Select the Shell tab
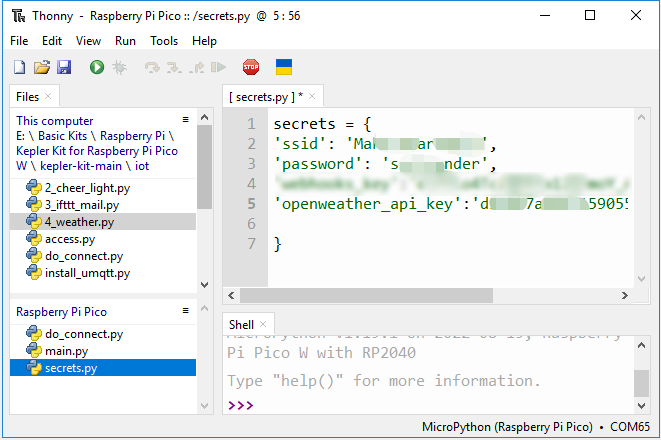 pos(241,325)
